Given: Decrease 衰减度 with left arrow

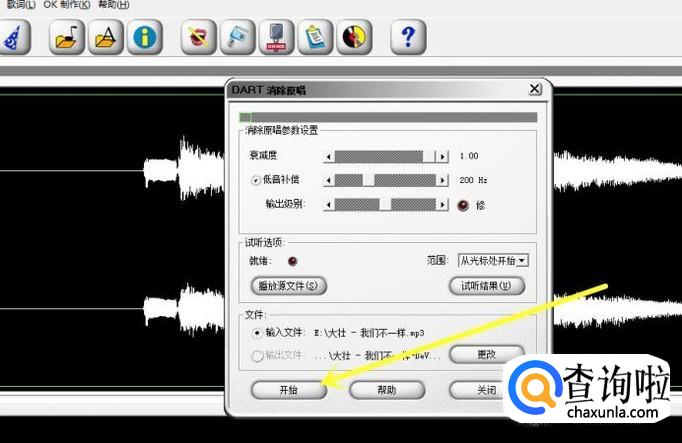Looking at the screenshot, I should point(329,157).
